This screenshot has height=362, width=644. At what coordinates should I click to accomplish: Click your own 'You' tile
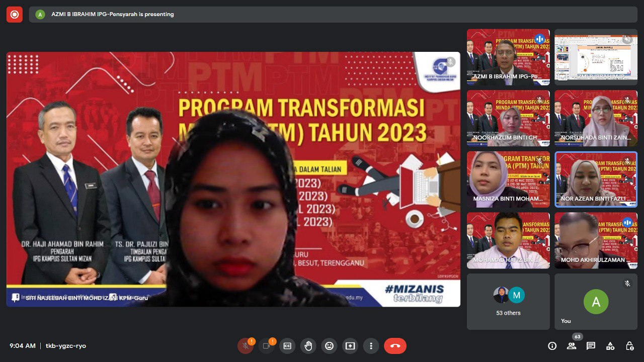point(596,302)
